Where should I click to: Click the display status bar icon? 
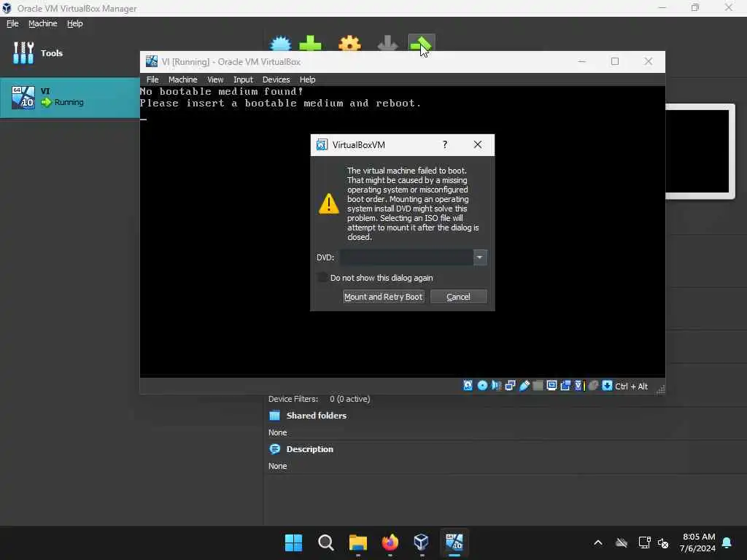551,386
